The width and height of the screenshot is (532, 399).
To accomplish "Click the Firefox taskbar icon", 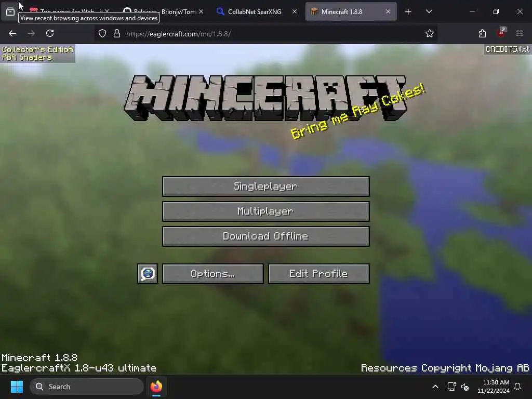I will click(156, 387).
